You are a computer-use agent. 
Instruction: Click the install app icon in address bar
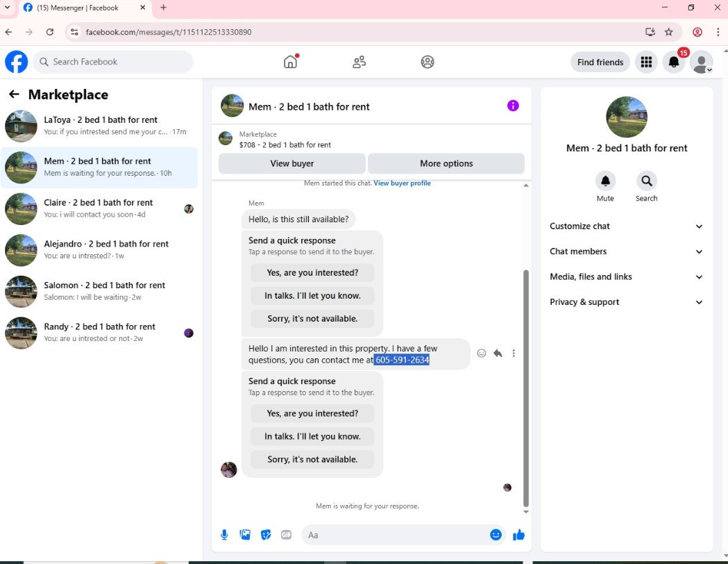tap(650, 32)
